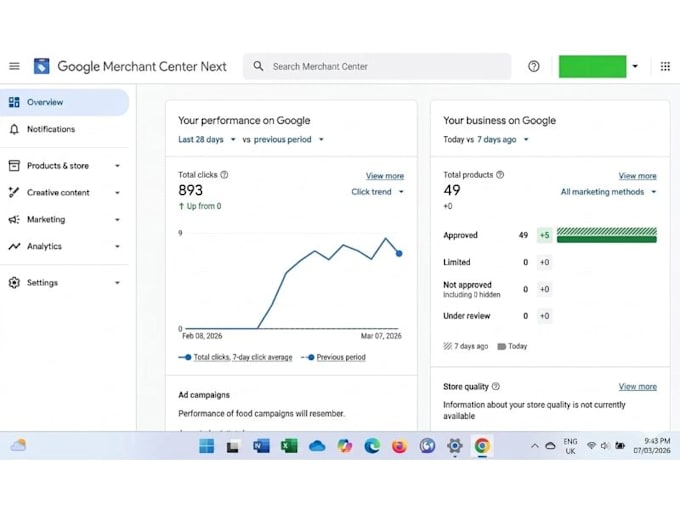Click the Products & store box icon
680x510 pixels.
click(14, 166)
